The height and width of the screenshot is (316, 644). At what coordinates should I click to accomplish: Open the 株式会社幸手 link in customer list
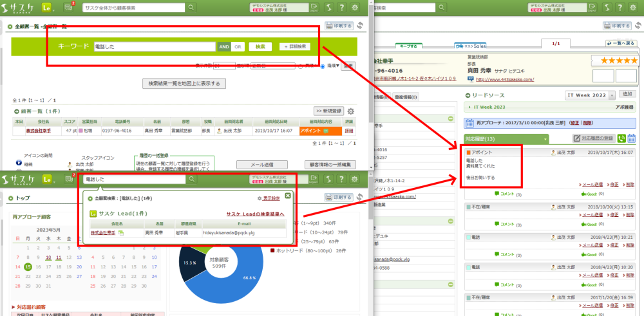coord(37,131)
